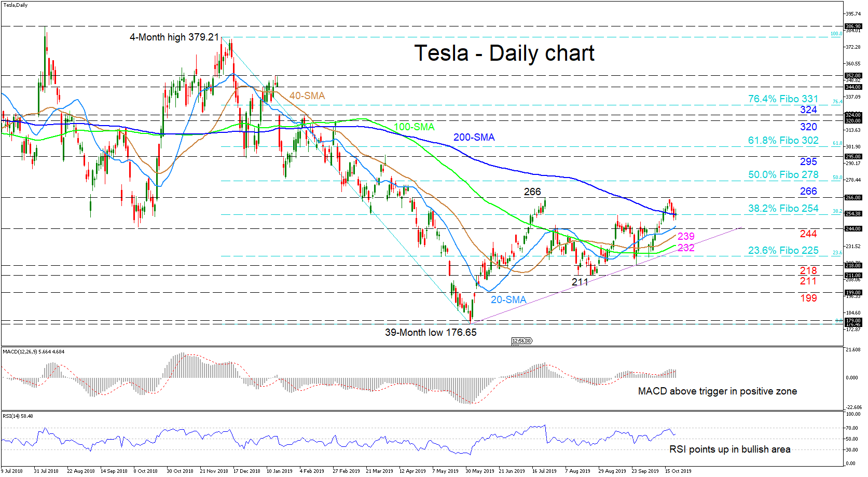Image resolution: width=868 pixels, height=477 pixels.
Task: Click the black 266 peak annotation
Action: pyautogui.click(x=532, y=192)
